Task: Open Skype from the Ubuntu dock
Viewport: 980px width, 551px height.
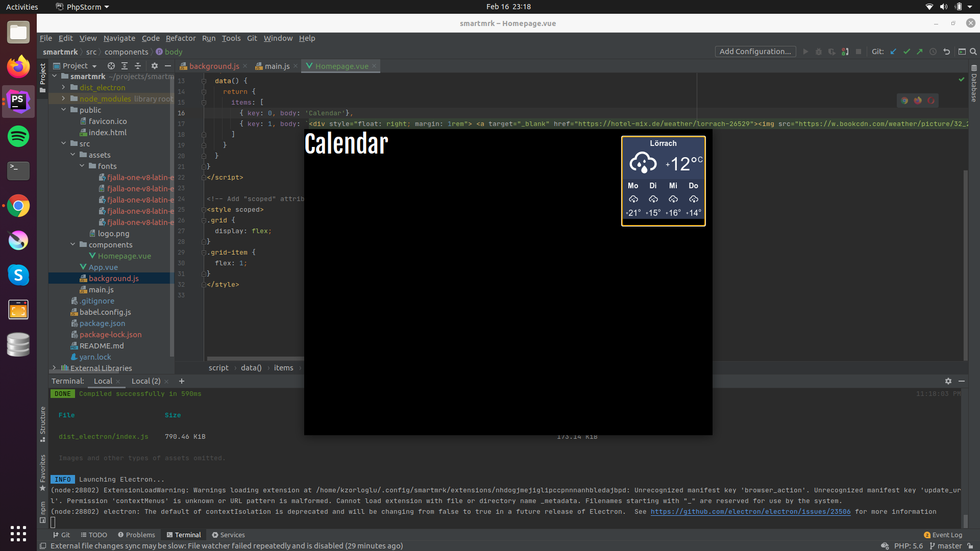Action: pos(18,275)
